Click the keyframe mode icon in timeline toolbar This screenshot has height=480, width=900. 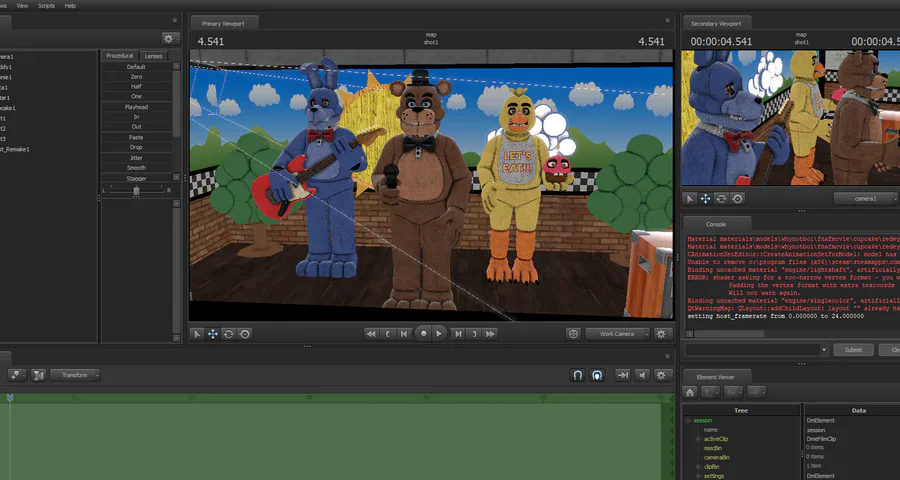tap(17, 375)
